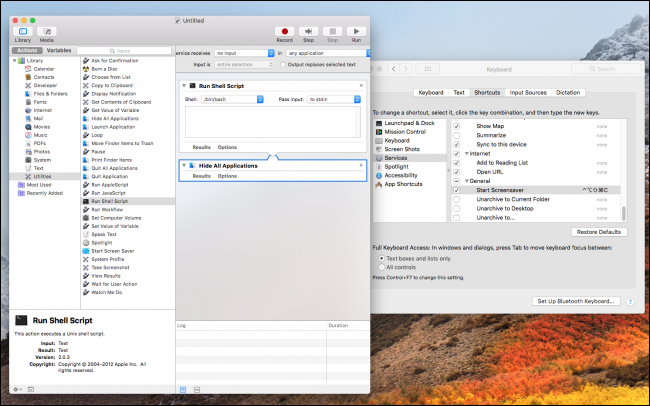650x406 pixels.
Task: Pick the Spotlight action in list
Action: coord(102,243)
